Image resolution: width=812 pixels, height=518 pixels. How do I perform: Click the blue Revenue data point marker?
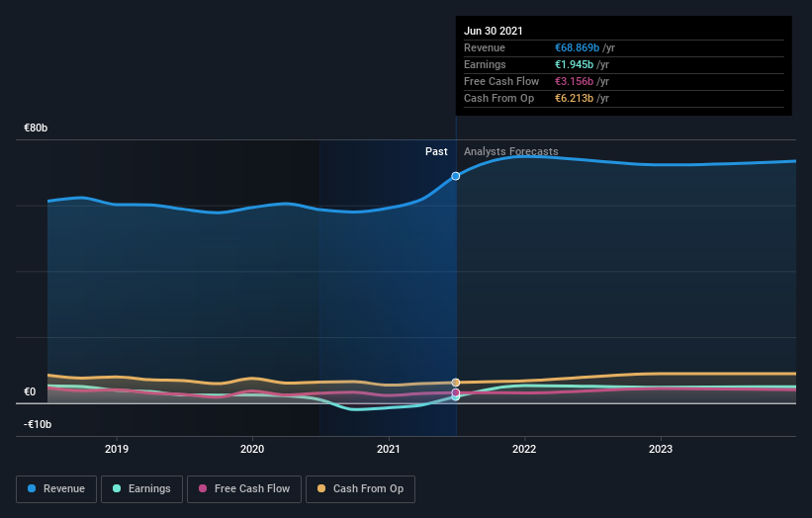455,177
